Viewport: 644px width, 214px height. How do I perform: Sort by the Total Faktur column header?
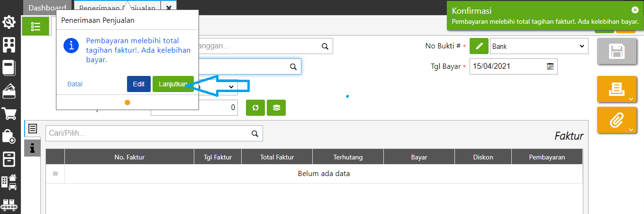pos(277,157)
